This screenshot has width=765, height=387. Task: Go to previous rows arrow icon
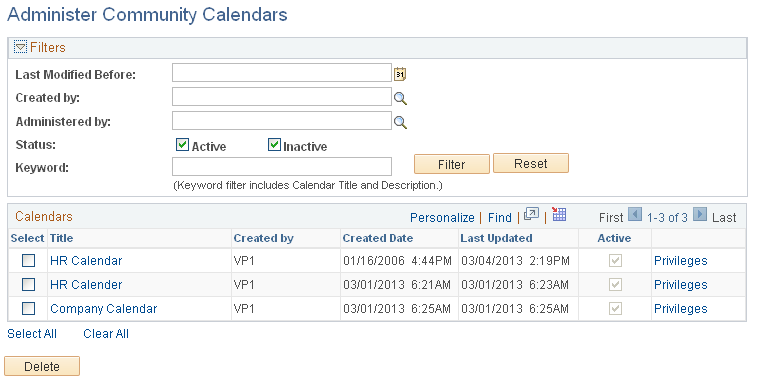coord(635,214)
